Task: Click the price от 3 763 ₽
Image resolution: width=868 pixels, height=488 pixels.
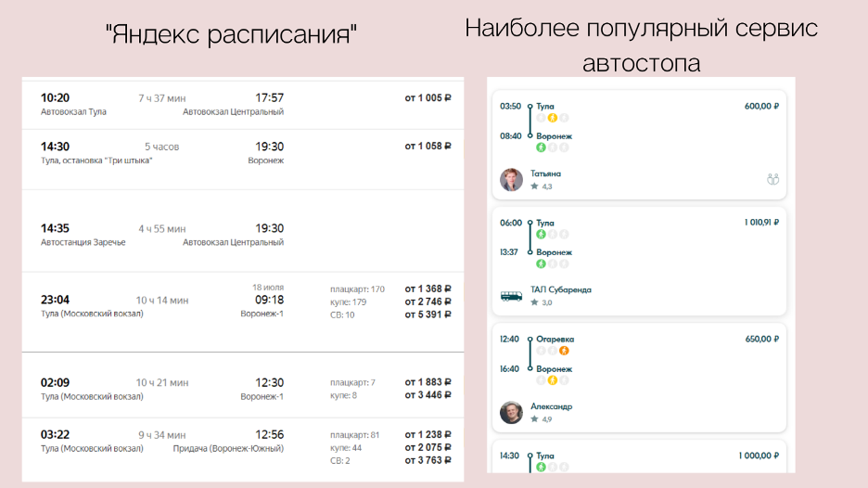Action: click(428, 460)
